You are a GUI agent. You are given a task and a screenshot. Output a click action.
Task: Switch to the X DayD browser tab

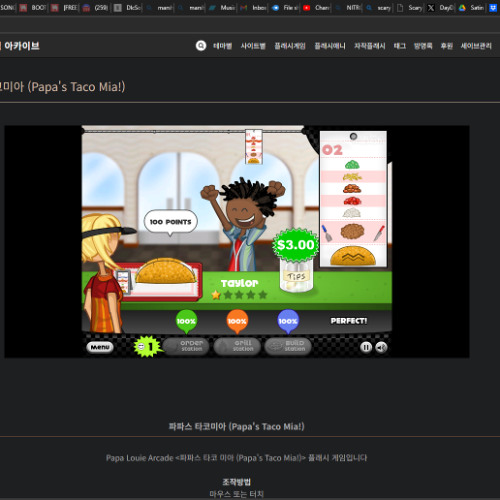[x=441, y=8]
